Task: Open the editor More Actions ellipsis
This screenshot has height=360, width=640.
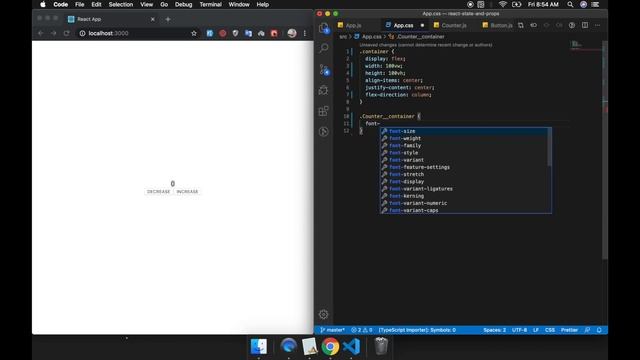Action: pos(598,25)
